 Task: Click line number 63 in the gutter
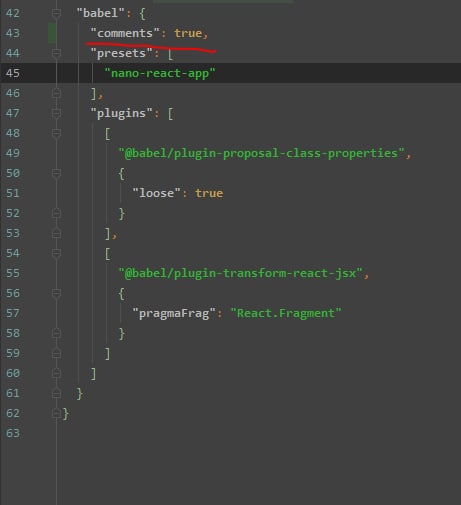pyautogui.click(x=13, y=433)
